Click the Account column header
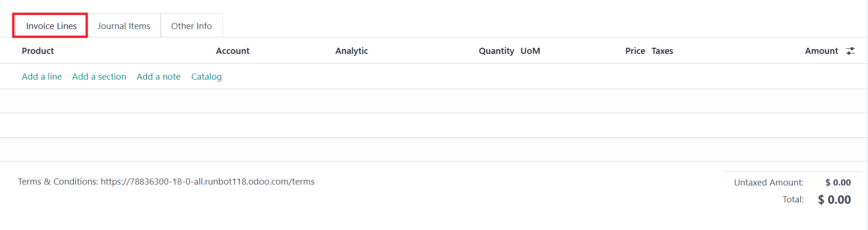The image size is (868, 230). coord(232,51)
